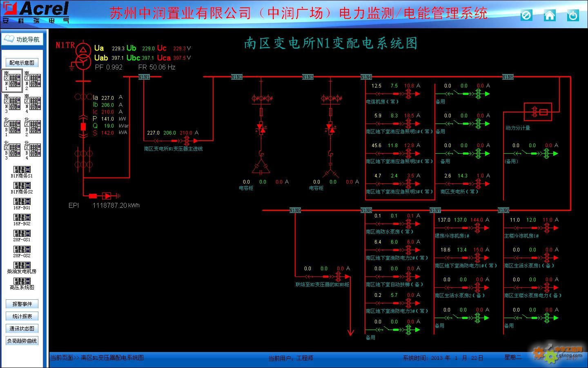
Task: Open the 统计报表 statistics report
Action: 22,316
